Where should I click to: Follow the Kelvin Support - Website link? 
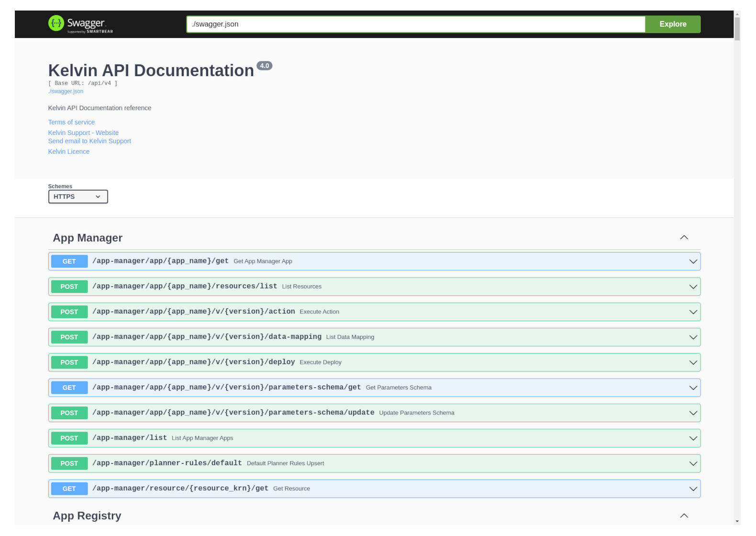click(x=83, y=133)
